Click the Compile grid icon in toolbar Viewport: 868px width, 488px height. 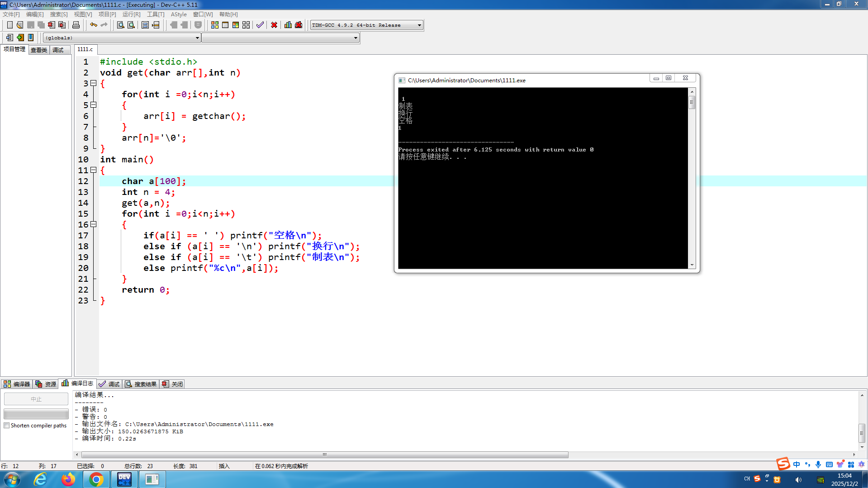[x=215, y=25]
